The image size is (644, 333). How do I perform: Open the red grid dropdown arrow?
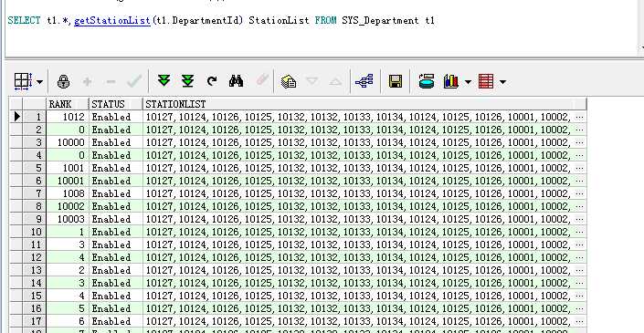point(502,82)
